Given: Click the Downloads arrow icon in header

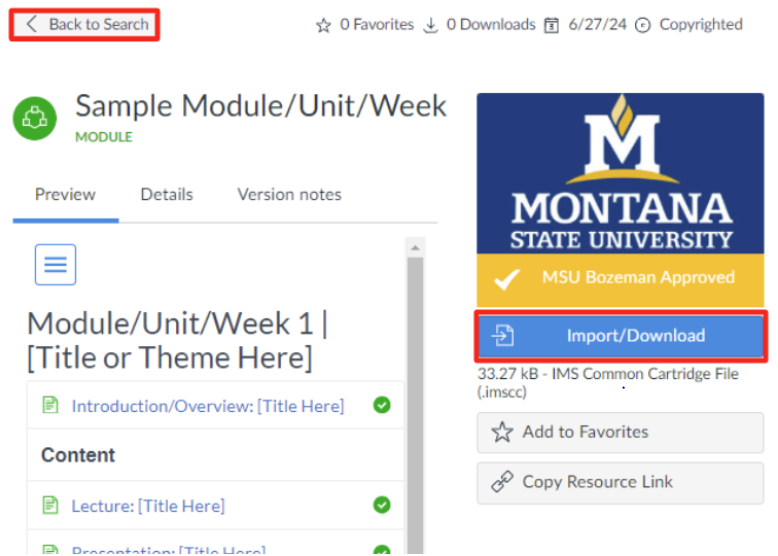Looking at the screenshot, I should (431, 25).
